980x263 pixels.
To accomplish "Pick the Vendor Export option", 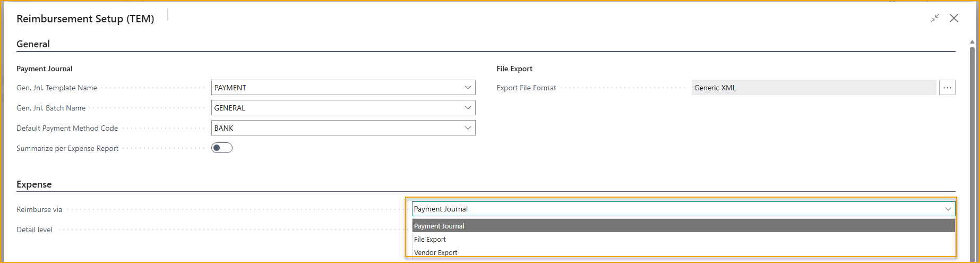I will 436,252.
